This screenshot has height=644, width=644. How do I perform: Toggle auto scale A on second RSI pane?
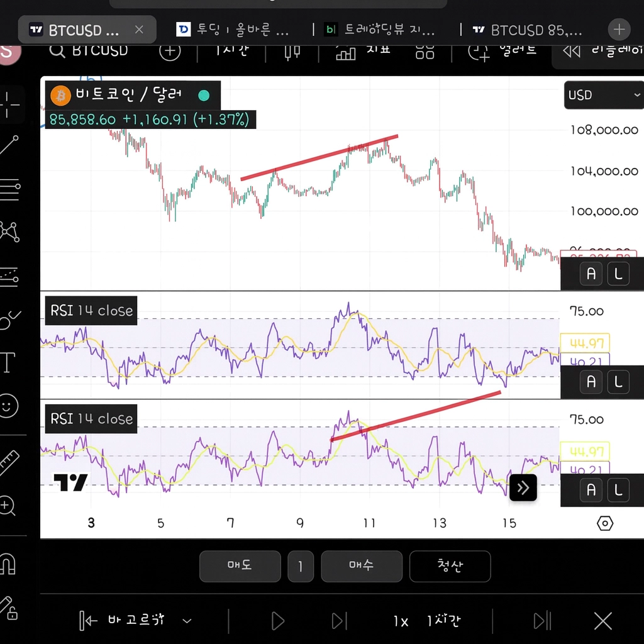coord(591,489)
